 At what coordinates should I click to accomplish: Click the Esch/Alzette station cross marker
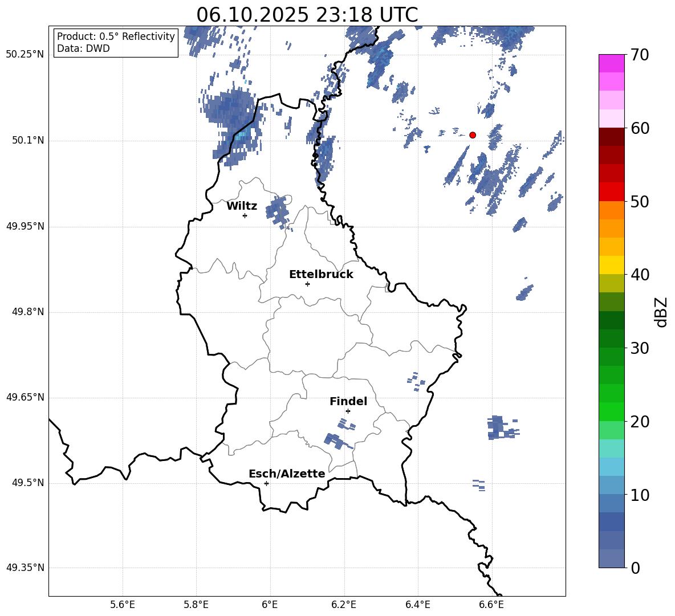pyautogui.click(x=266, y=483)
